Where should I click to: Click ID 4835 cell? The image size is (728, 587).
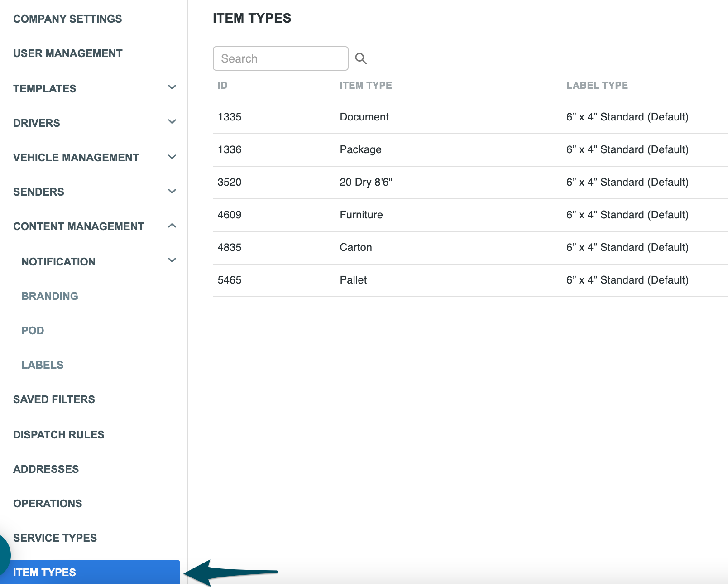coord(230,248)
